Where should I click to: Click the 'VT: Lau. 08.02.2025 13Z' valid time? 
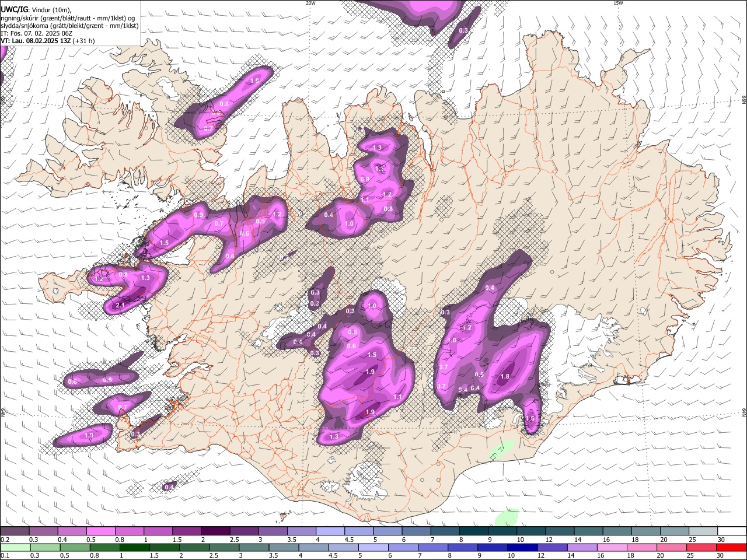36,41
